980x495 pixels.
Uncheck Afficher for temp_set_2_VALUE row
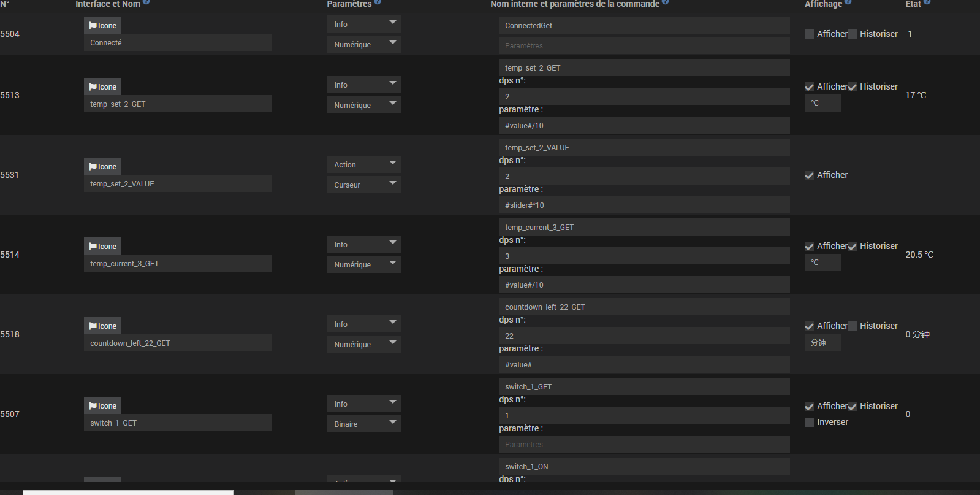809,175
